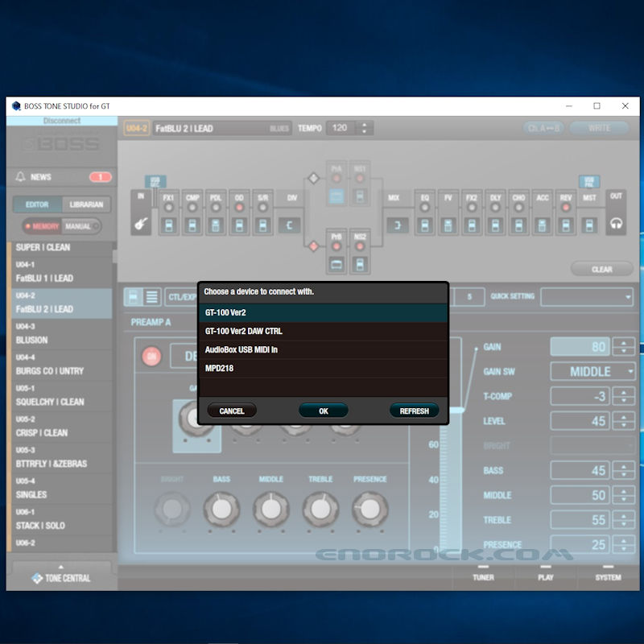The image size is (644, 644).
Task: Select the OD effect block icon
Action: 239,225
